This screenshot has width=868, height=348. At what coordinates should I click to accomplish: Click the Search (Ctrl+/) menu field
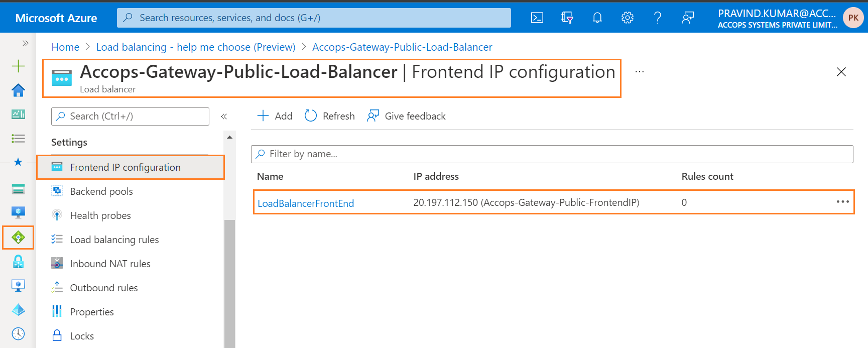[x=130, y=117]
